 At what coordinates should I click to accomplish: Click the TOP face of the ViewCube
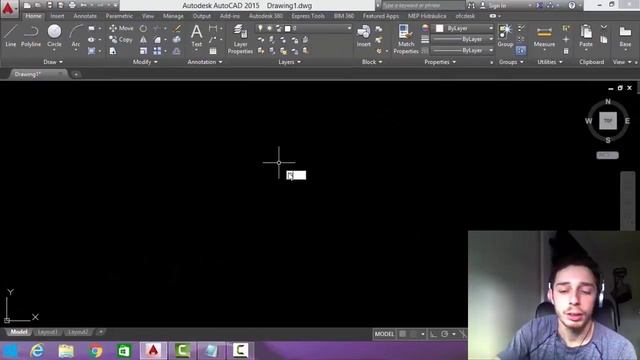[608, 121]
